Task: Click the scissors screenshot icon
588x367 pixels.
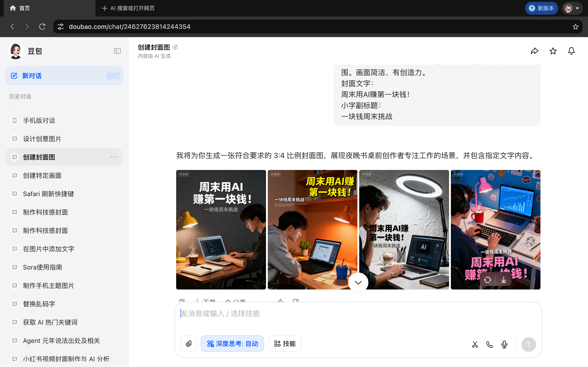Action: pyautogui.click(x=475, y=344)
